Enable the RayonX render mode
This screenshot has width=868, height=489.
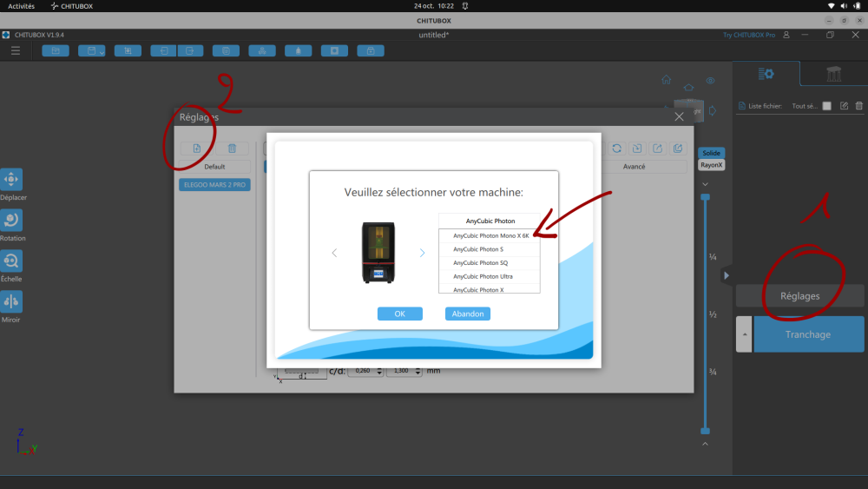pos(712,165)
